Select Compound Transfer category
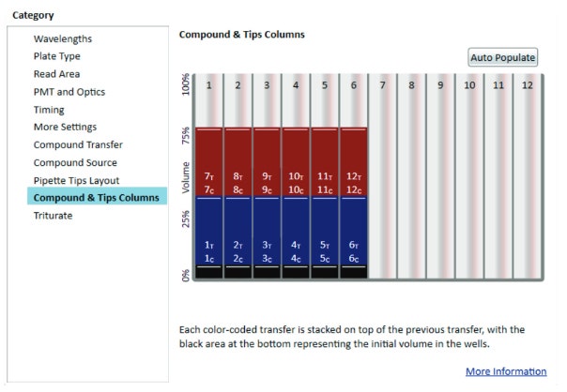 [78, 144]
